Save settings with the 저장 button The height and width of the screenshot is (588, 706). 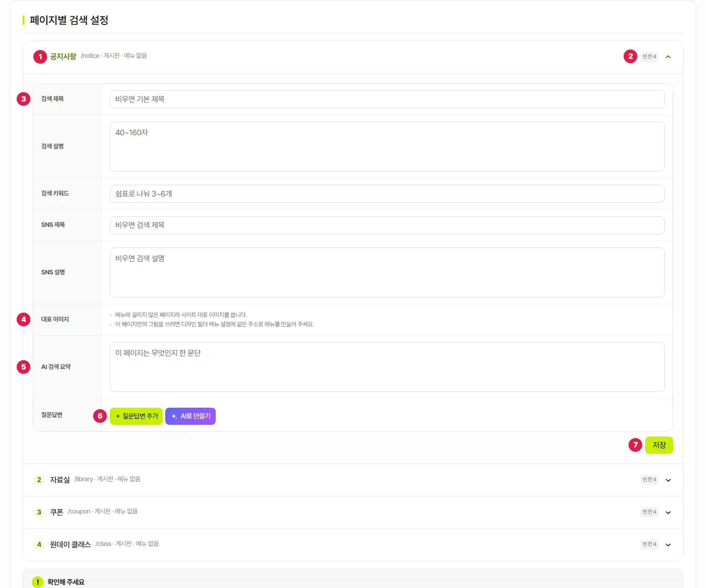point(659,445)
